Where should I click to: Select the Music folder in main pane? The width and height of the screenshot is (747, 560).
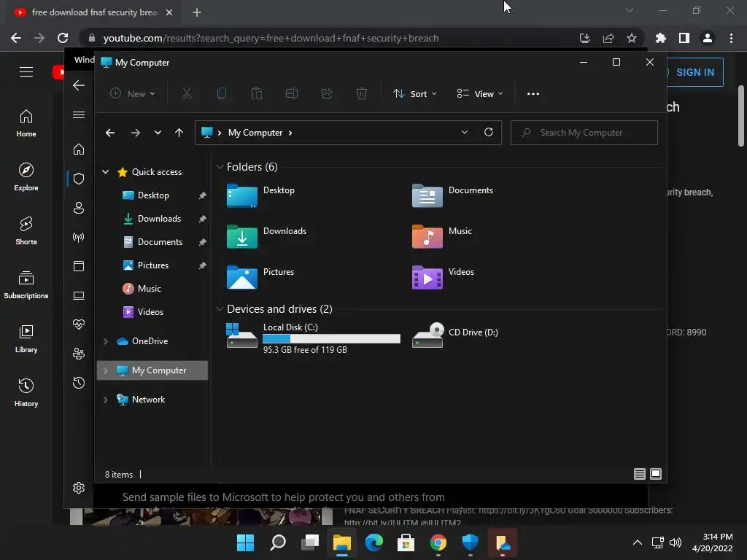point(442,236)
